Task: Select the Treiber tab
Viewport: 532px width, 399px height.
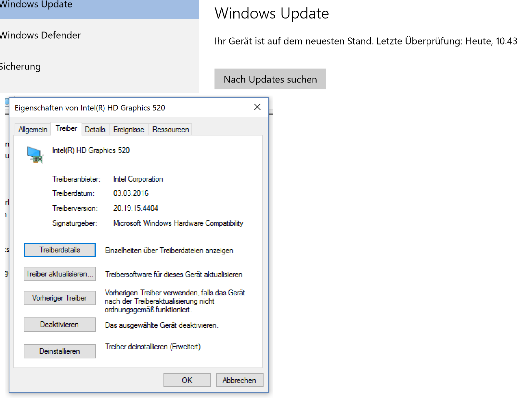Action: pos(66,128)
